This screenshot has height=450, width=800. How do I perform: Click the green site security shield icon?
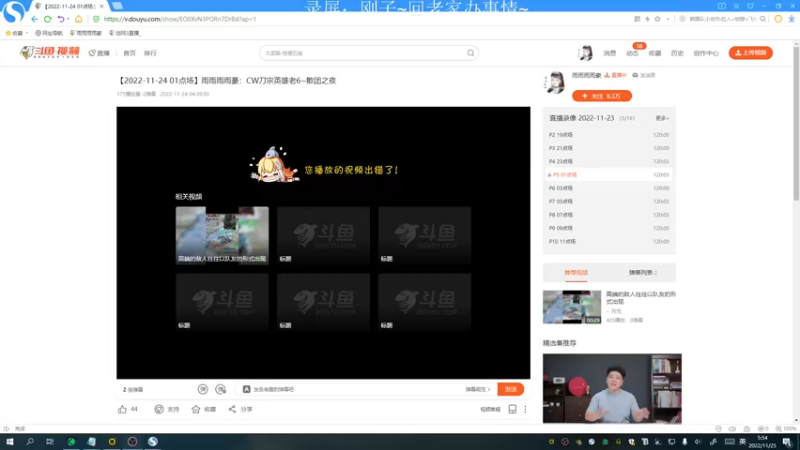point(96,19)
